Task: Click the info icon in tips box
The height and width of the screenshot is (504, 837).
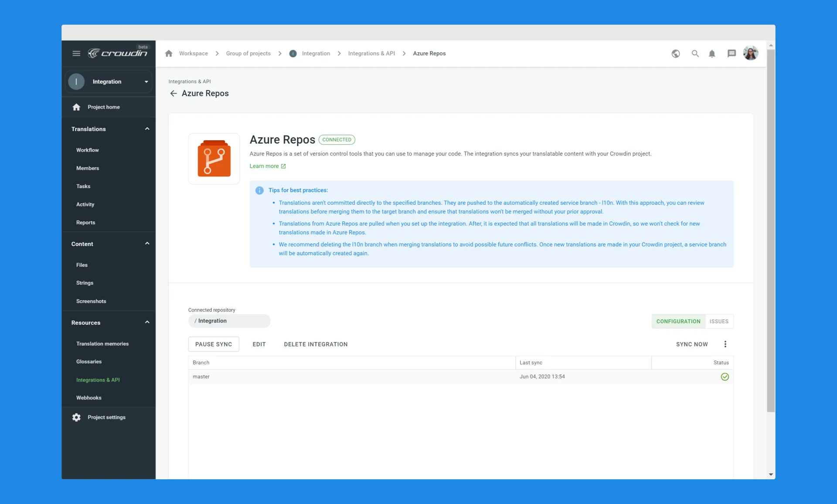Action: point(259,190)
